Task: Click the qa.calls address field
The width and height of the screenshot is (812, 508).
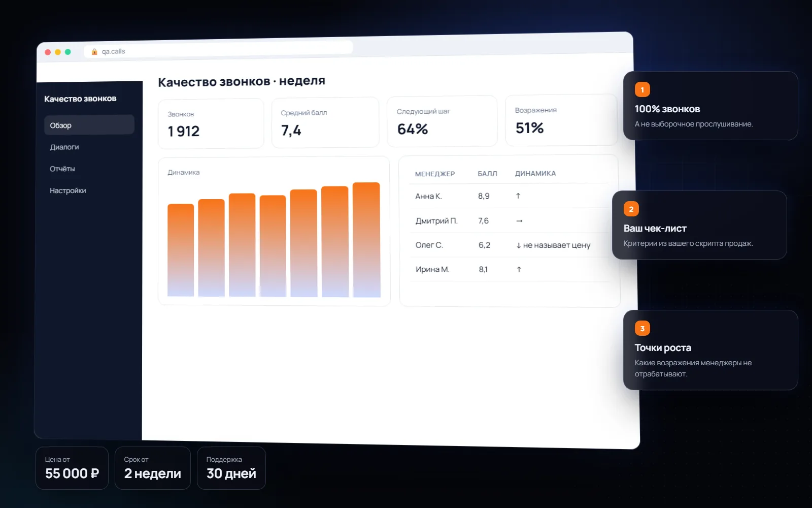Action: pos(218,50)
